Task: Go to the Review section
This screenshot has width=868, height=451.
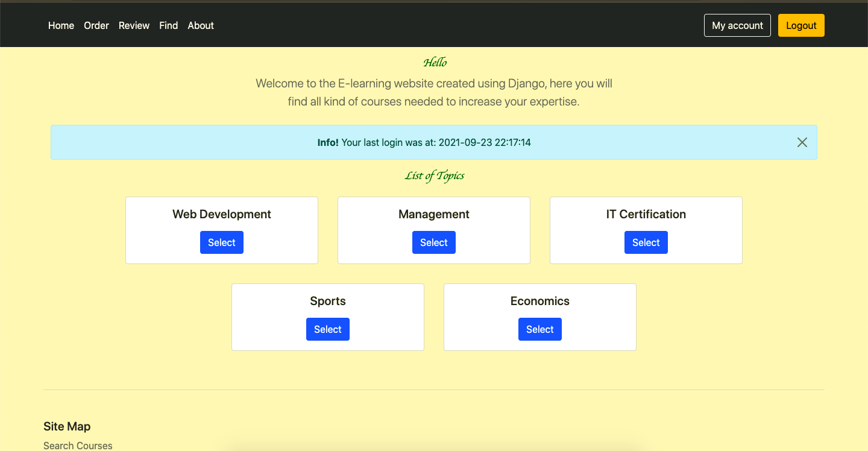Action: (134, 25)
